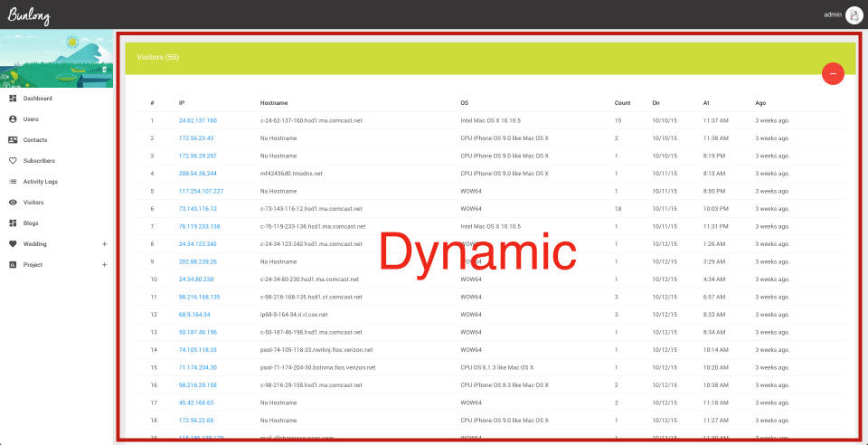Viewport: 868px width, 445px height.
Task: Click the Users person icon
Action: click(x=13, y=118)
